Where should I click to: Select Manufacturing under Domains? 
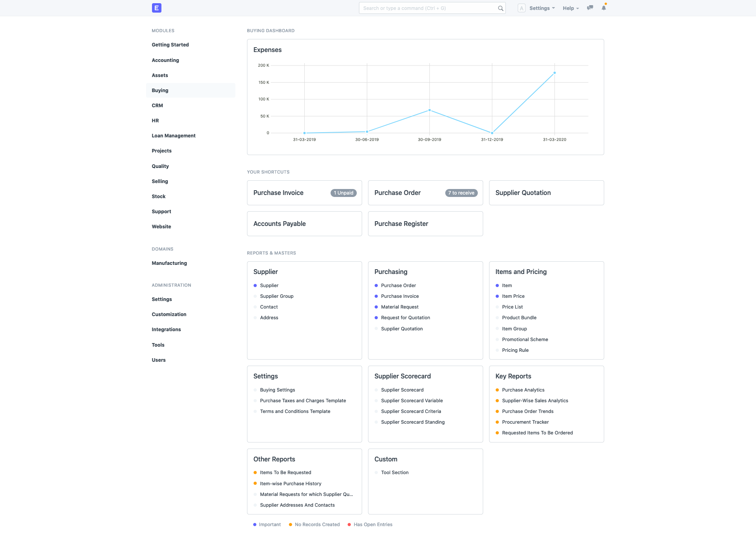pyautogui.click(x=169, y=263)
